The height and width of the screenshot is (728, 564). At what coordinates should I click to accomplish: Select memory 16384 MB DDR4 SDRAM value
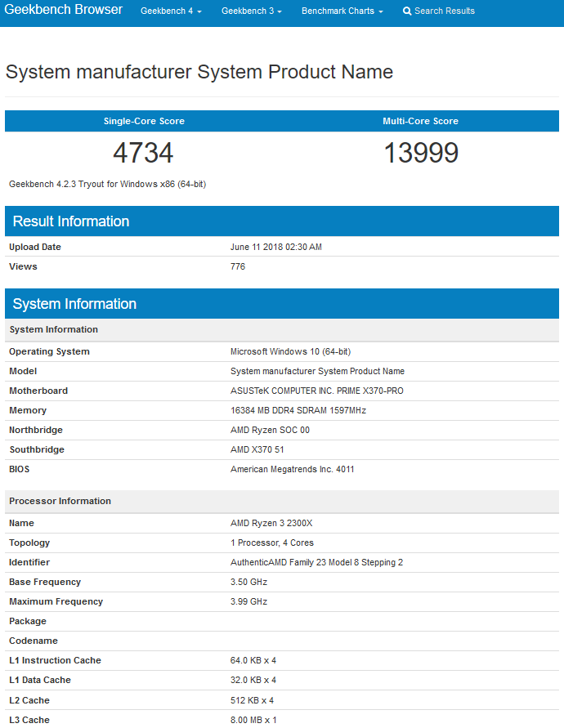(x=298, y=410)
